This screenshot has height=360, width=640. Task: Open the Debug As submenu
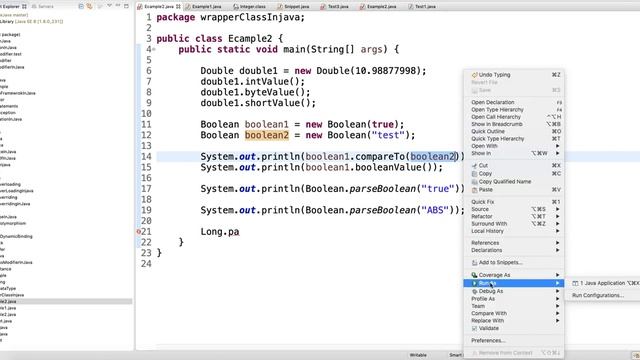514,291
